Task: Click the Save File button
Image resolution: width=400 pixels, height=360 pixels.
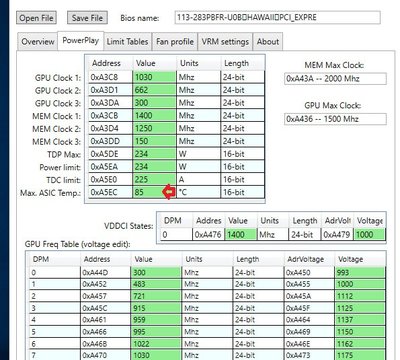Action: point(87,18)
